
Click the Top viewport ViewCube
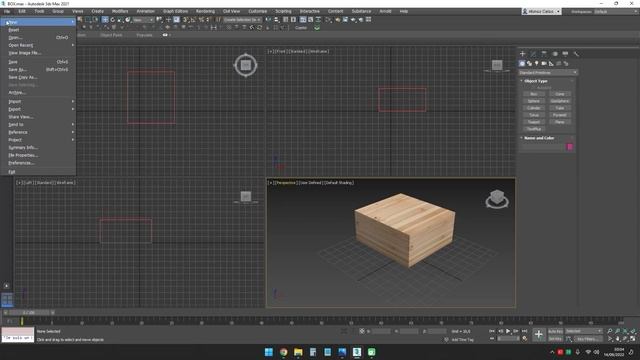click(x=245, y=65)
